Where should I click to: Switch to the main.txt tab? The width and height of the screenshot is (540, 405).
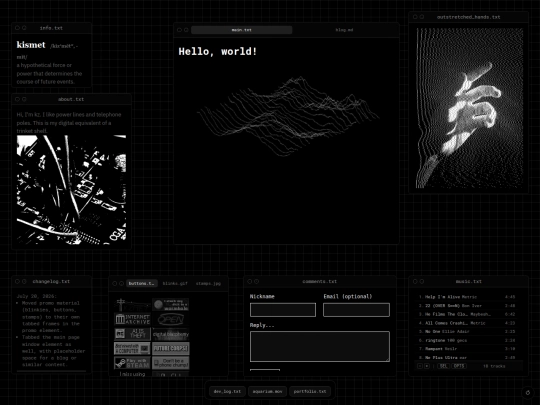pos(241,30)
